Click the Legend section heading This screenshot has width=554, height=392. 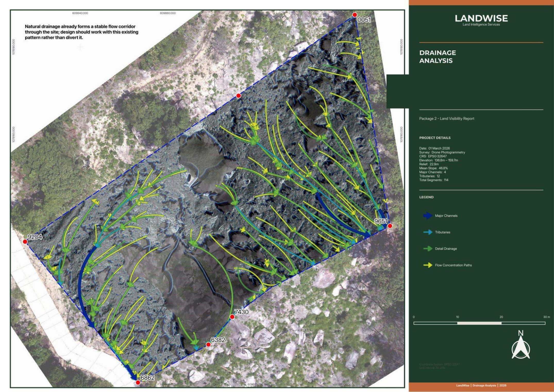click(426, 197)
